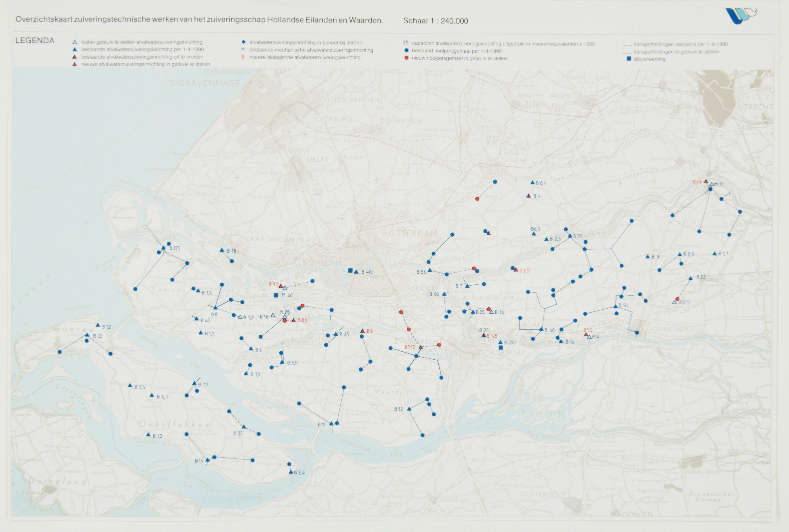Click the red B 85 label

coord(302,320)
